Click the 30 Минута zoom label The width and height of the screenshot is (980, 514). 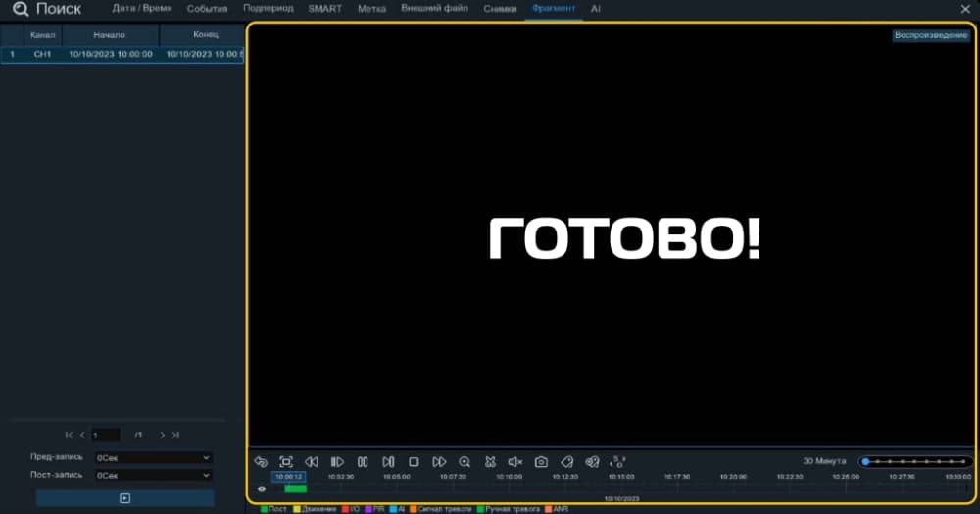click(824, 461)
